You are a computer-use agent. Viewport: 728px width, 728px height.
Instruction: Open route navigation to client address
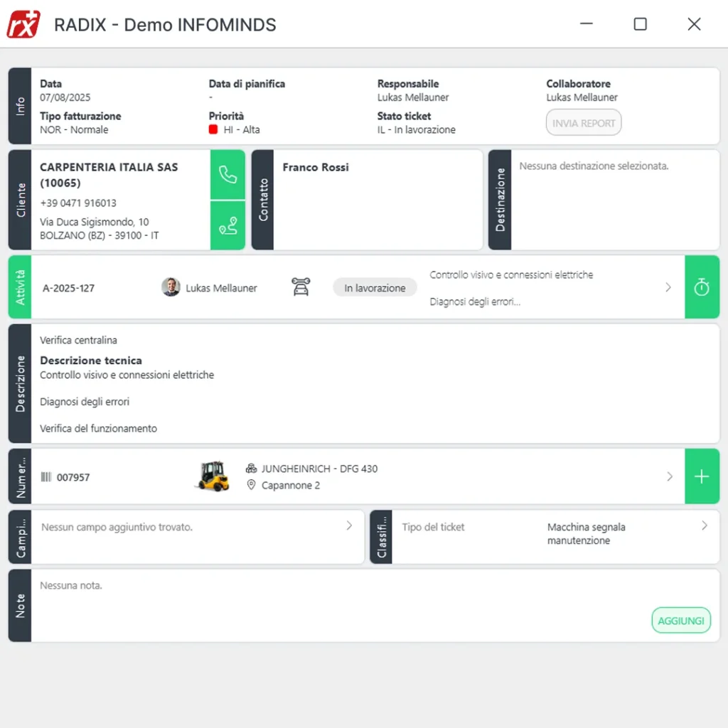point(227,225)
